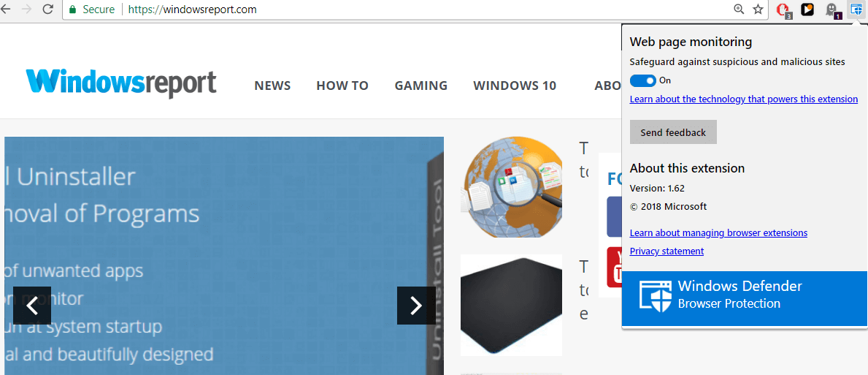Image resolution: width=868 pixels, height=375 pixels.
Task: Open the red extension with badge 3
Action: click(x=783, y=10)
